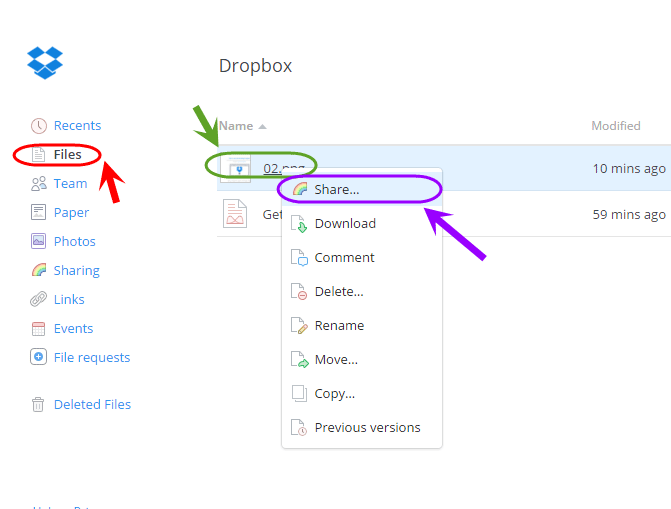
Task: Open the Deleted Files link
Action: pyautogui.click(x=92, y=405)
